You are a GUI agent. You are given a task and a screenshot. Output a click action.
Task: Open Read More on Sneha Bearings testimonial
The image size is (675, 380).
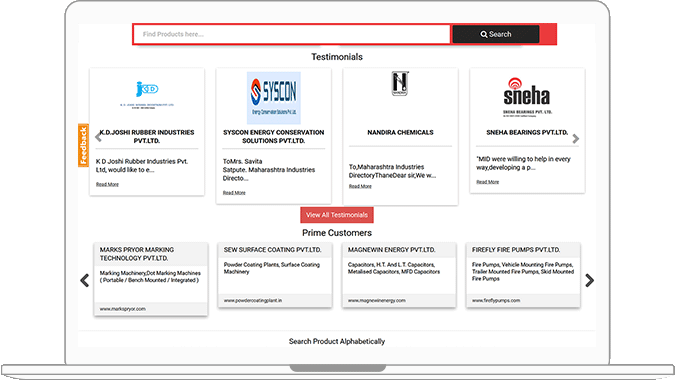[488, 182]
